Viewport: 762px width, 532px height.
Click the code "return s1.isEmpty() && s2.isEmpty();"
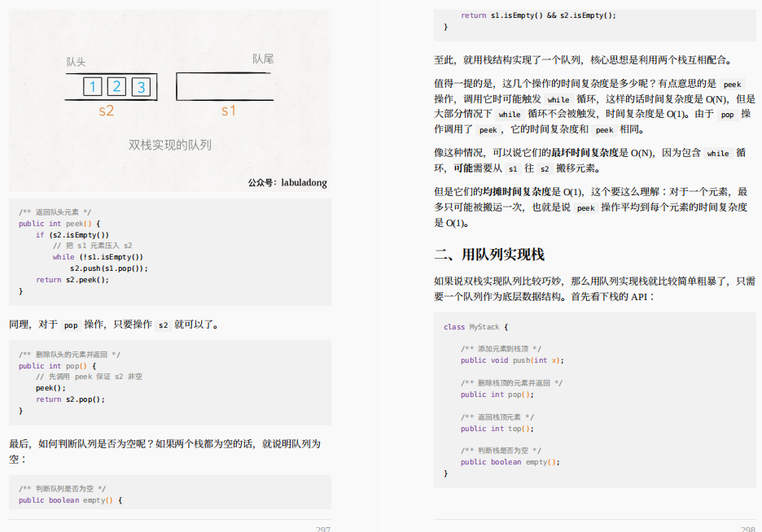click(538, 15)
